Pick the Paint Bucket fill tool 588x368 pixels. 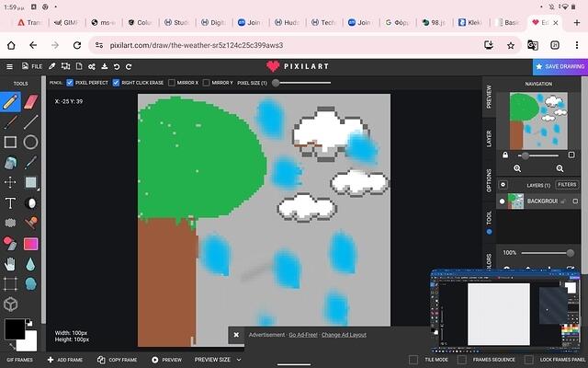[10, 163]
